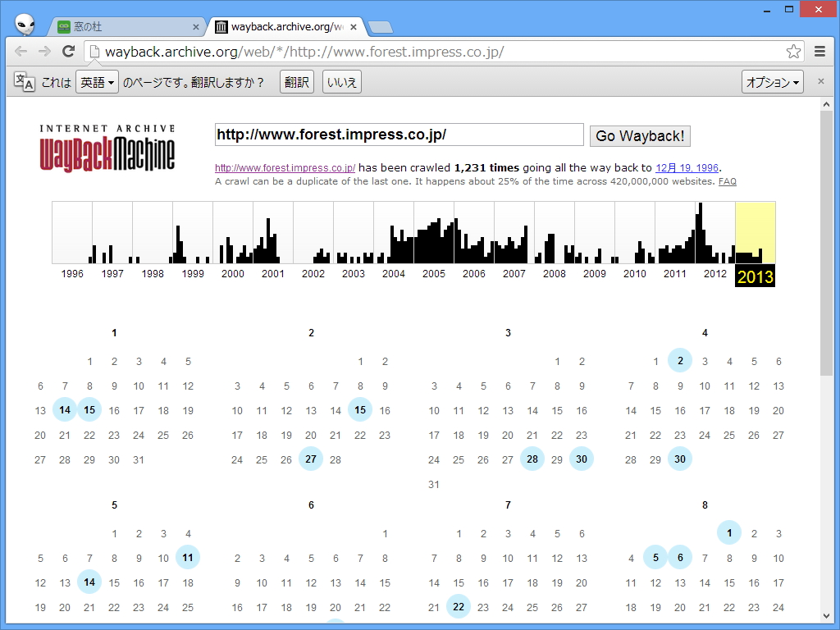Screen dimensions: 840x630
Task: Click the alien avatar icon
Action: [x=25, y=24]
